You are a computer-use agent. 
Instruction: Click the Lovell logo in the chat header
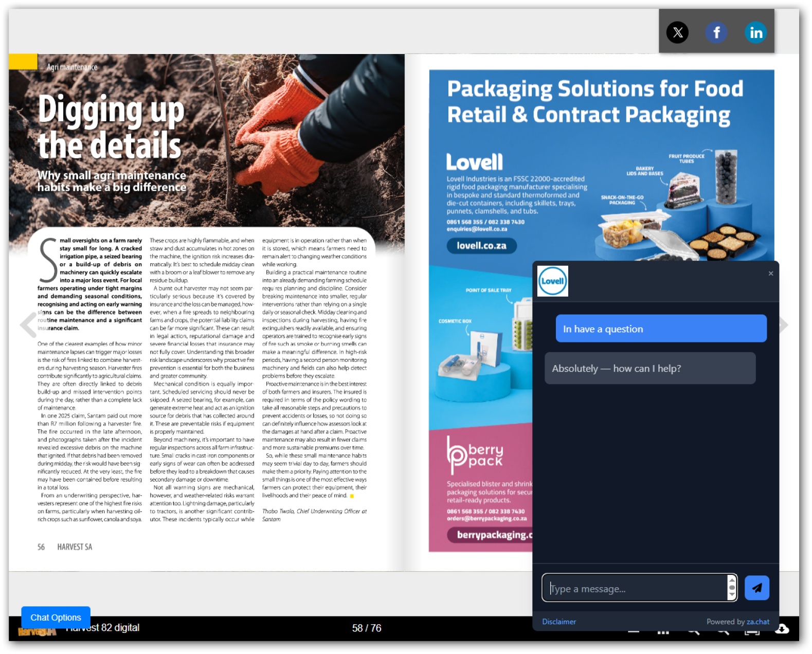pos(552,281)
